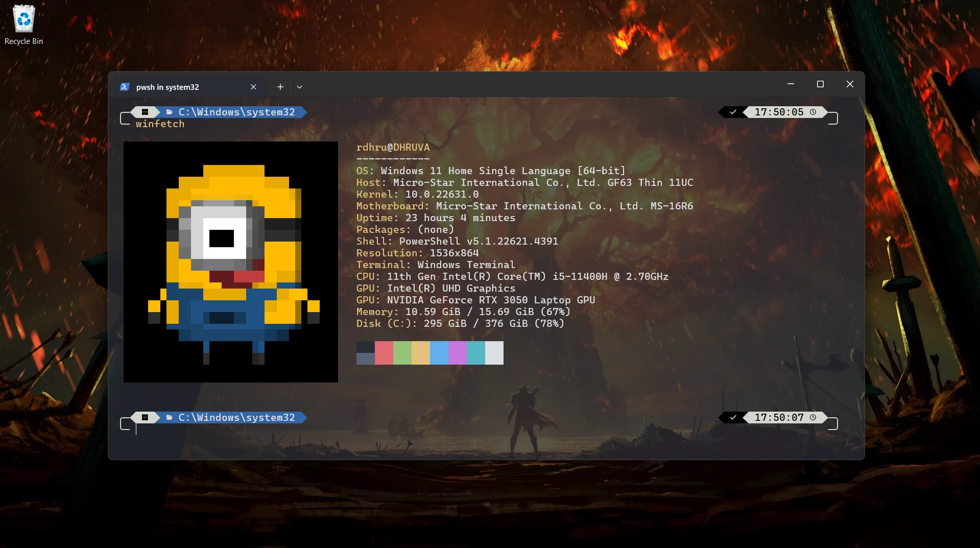Click the Kernel value 10.0.22631.0
This screenshot has height=548, width=980.
(x=442, y=195)
